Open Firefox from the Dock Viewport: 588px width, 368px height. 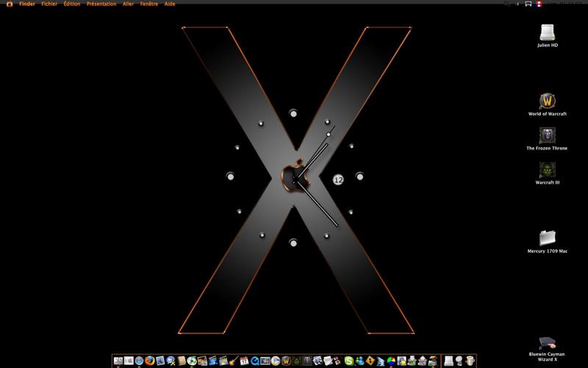click(150, 361)
